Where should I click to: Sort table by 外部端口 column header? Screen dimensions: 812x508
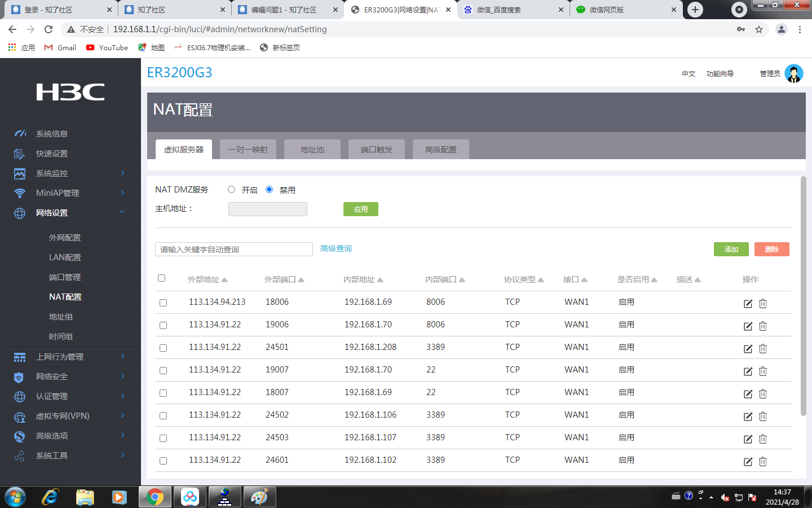[284, 279]
